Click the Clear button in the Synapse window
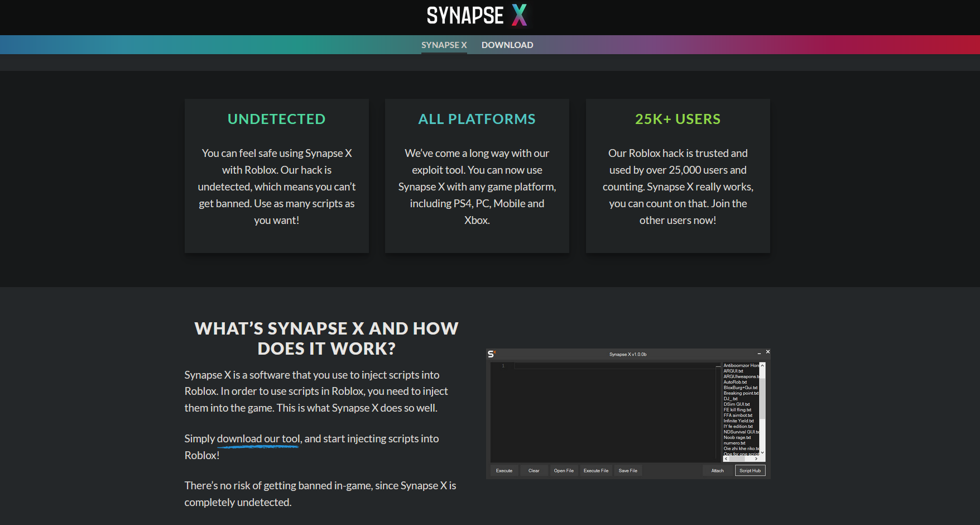 534,471
